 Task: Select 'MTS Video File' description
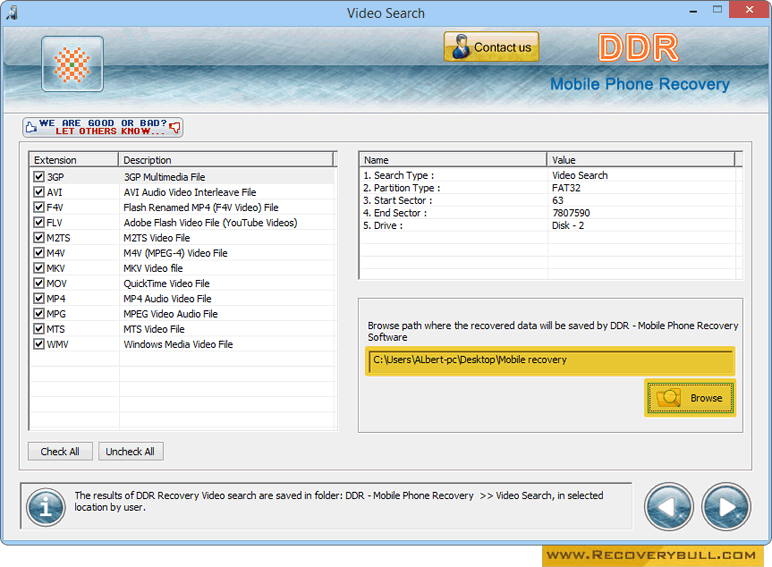[154, 330]
